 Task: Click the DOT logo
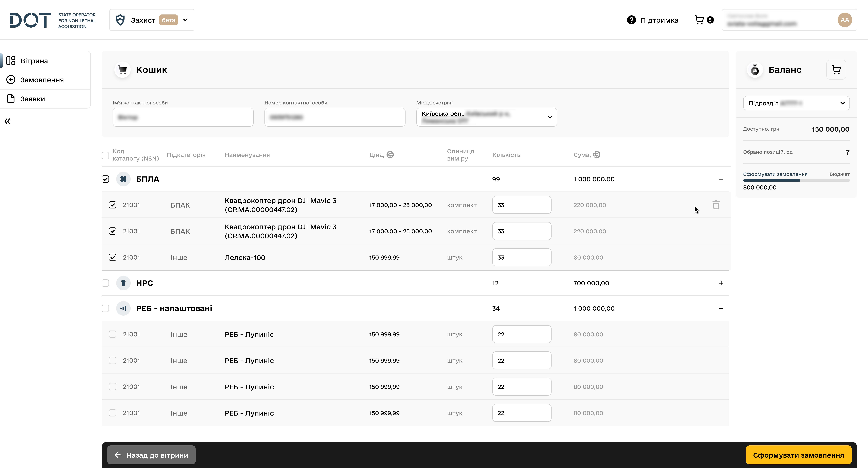tap(30, 20)
